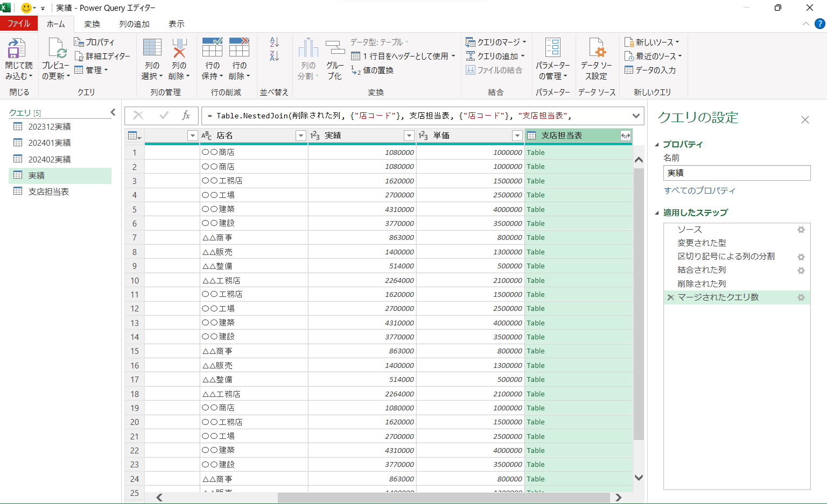Screen dimensions: 827x504
Task: Click the fx formula button
Action: click(186, 115)
